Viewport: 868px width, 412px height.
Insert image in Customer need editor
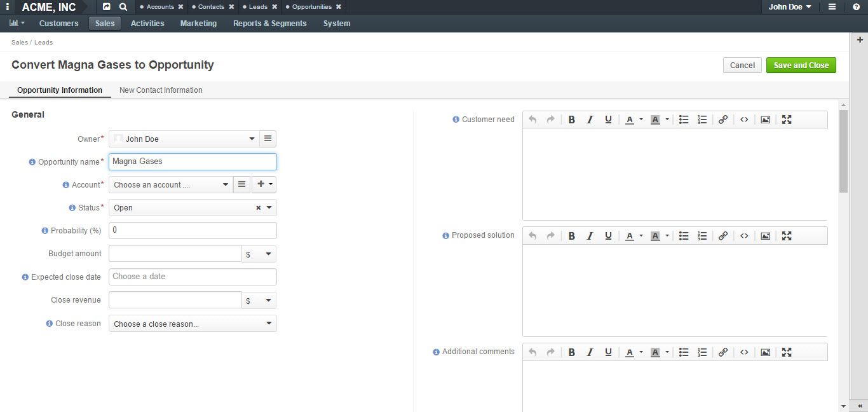click(x=766, y=120)
